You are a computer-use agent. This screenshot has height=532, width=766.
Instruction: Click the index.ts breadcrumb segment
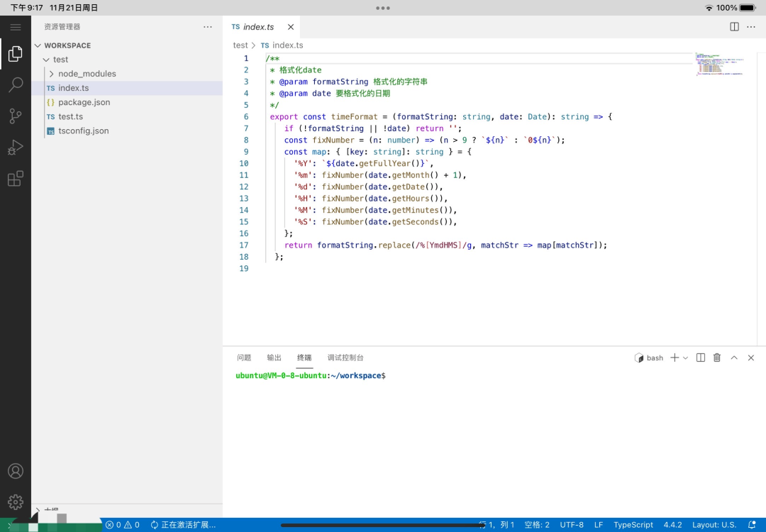[x=282, y=45]
